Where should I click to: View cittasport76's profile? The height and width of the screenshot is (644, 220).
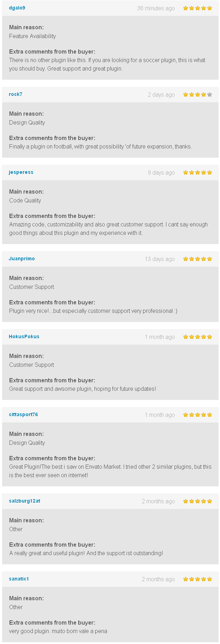click(x=23, y=414)
